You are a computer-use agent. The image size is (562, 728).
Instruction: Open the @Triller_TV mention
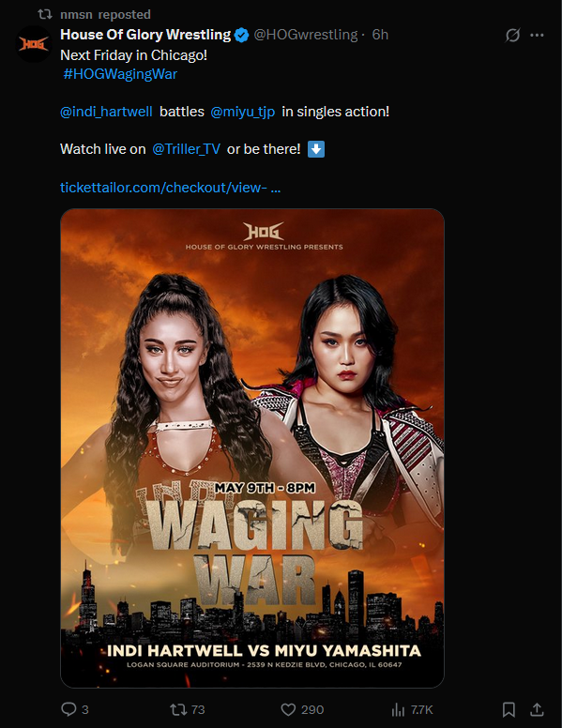[187, 149]
